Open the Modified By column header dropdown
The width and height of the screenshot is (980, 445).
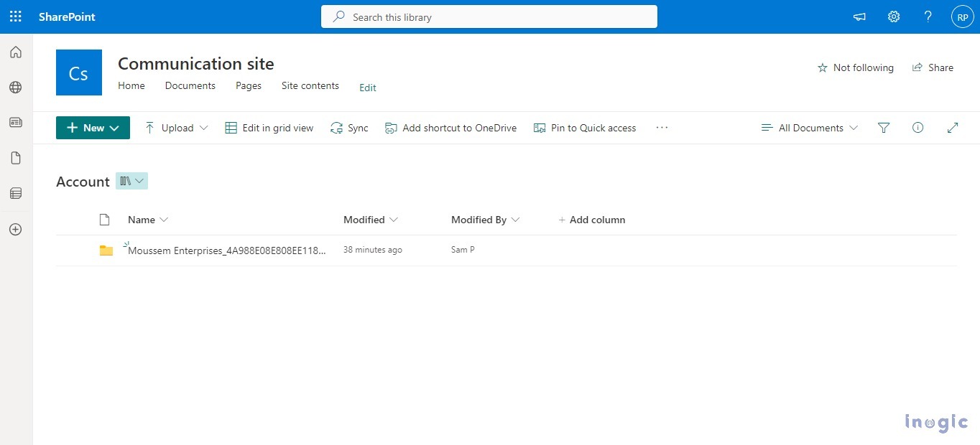(486, 220)
